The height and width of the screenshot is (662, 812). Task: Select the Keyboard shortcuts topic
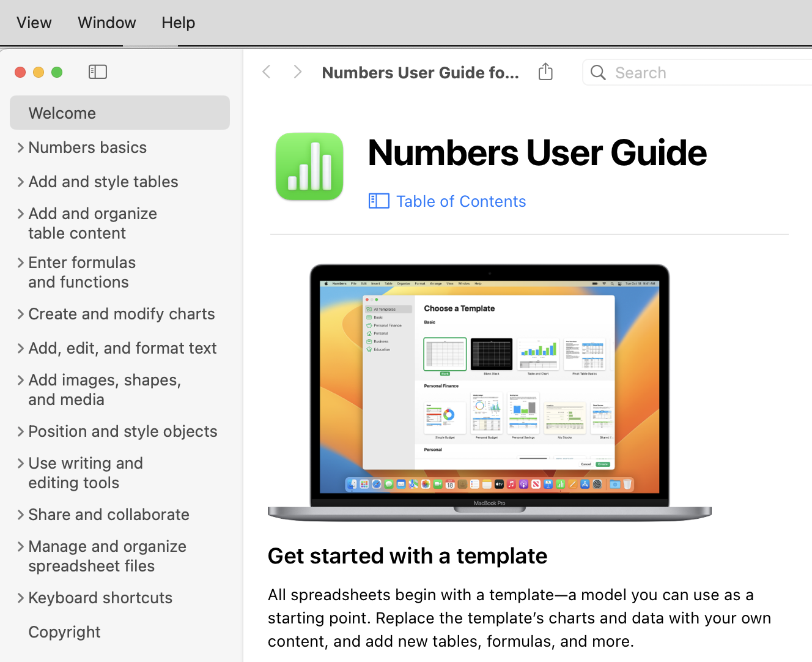pyautogui.click(x=100, y=598)
